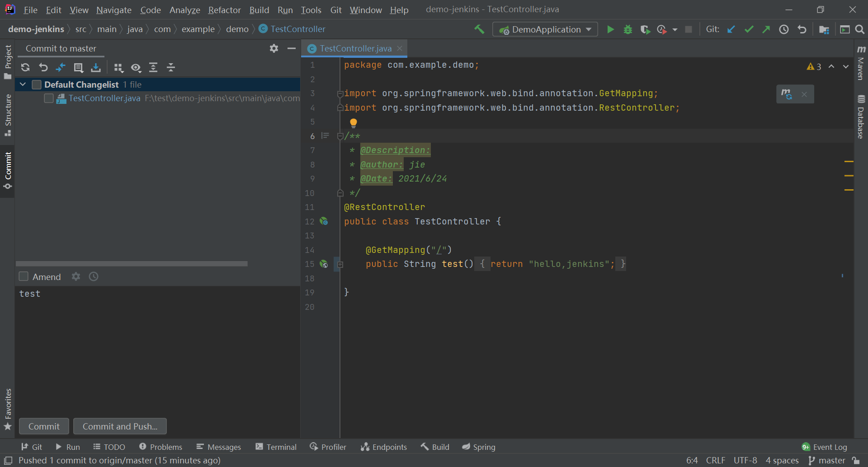
Task: Expand the folded test() method
Action: point(340,264)
